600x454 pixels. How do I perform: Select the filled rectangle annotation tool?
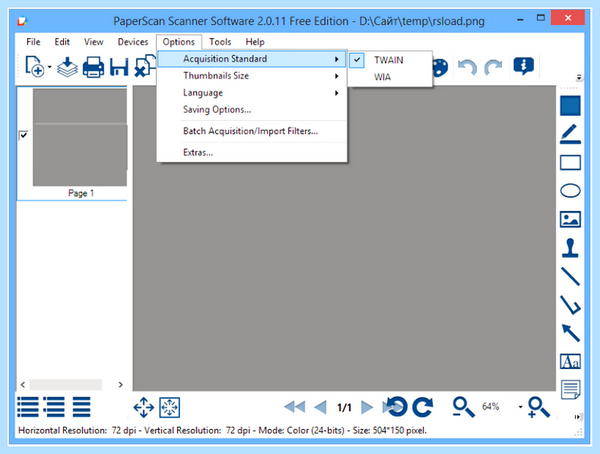point(570,105)
